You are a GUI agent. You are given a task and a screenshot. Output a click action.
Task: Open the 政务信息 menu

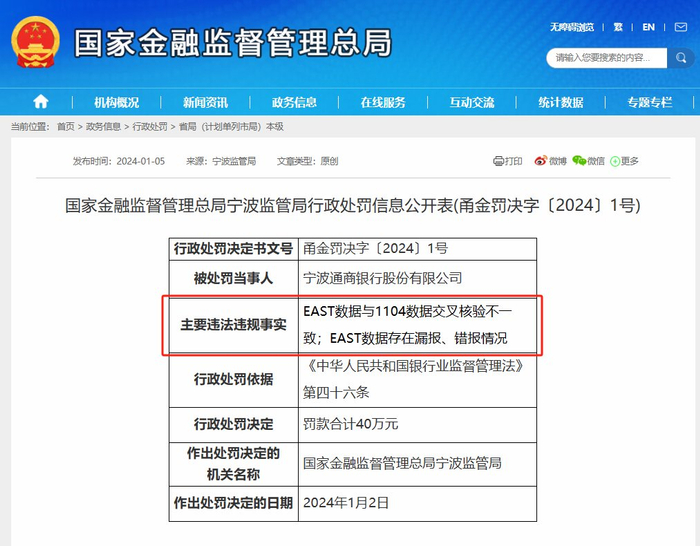click(294, 102)
